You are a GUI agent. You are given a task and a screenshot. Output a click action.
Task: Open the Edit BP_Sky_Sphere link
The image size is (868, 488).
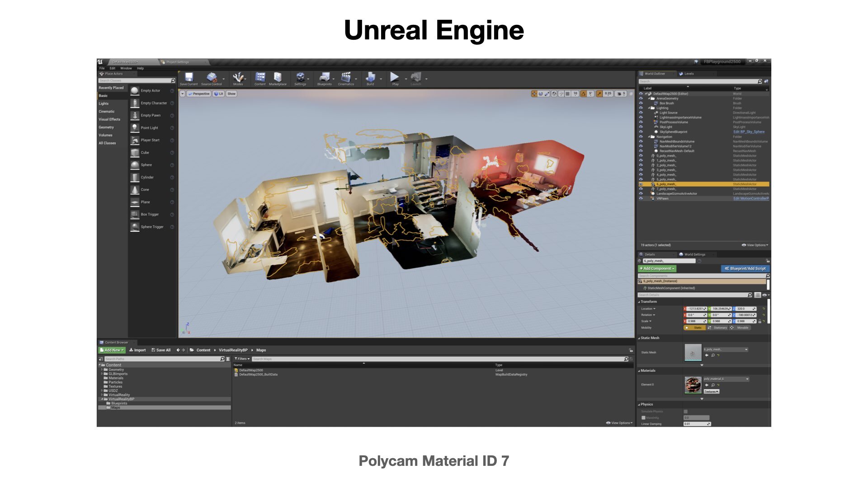pos(749,132)
